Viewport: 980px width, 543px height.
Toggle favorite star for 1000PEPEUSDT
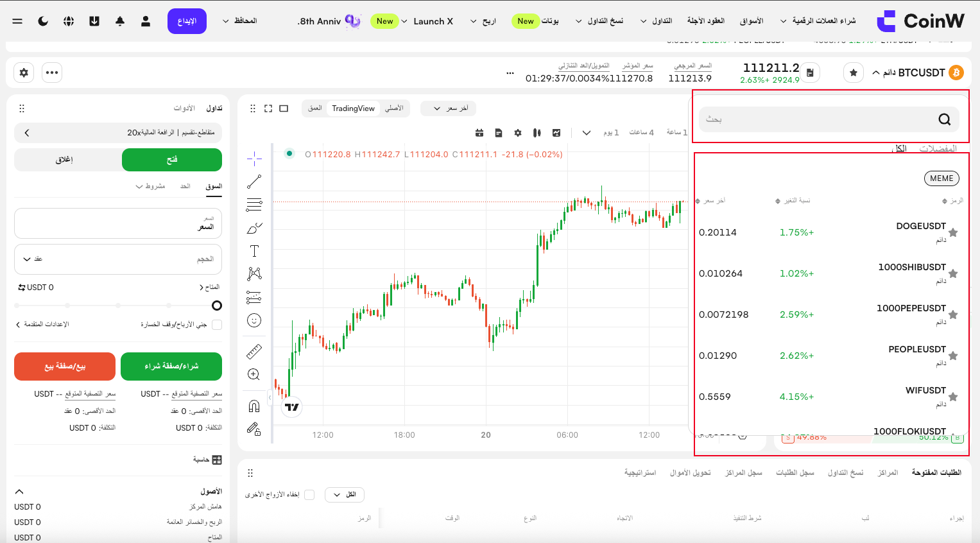tap(953, 315)
